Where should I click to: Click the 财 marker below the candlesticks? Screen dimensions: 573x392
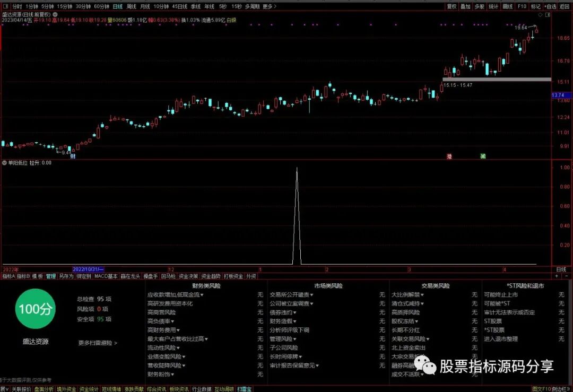point(73,156)
